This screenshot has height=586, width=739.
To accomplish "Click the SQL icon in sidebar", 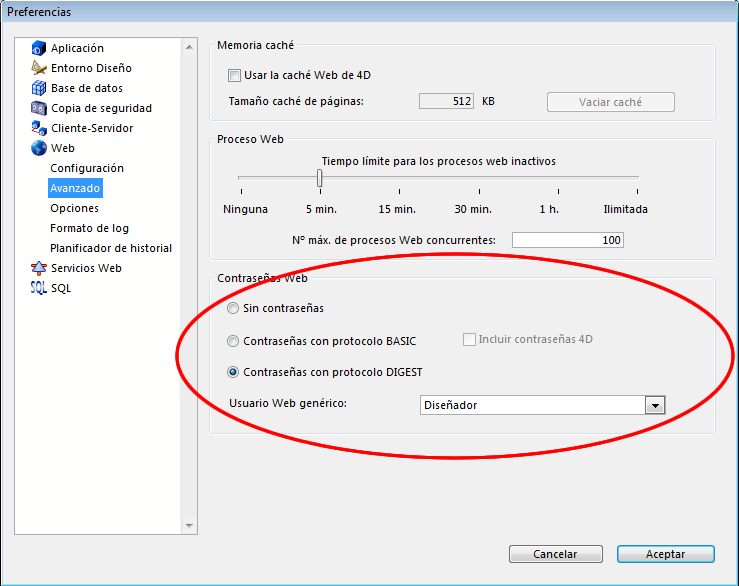I will tap(39, 288).
